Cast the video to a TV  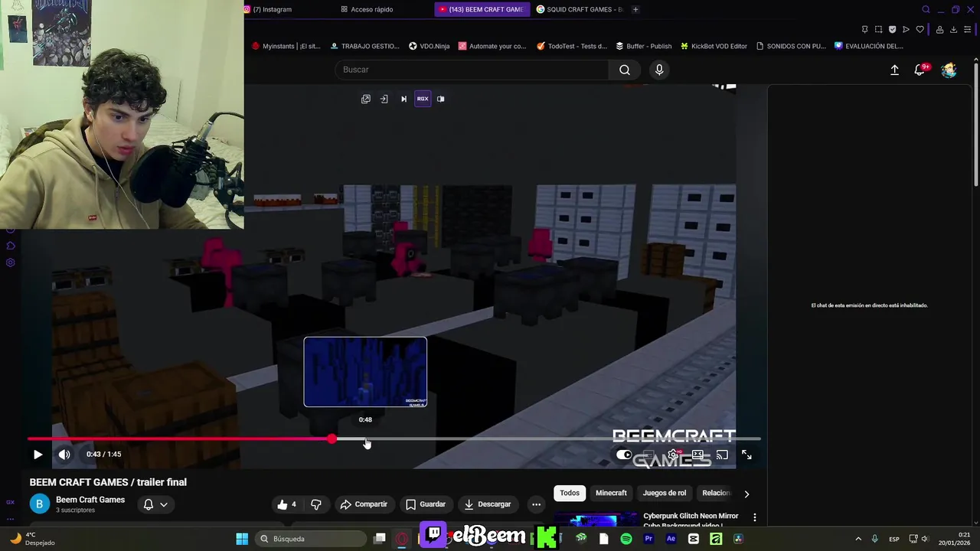coord(722,455)
